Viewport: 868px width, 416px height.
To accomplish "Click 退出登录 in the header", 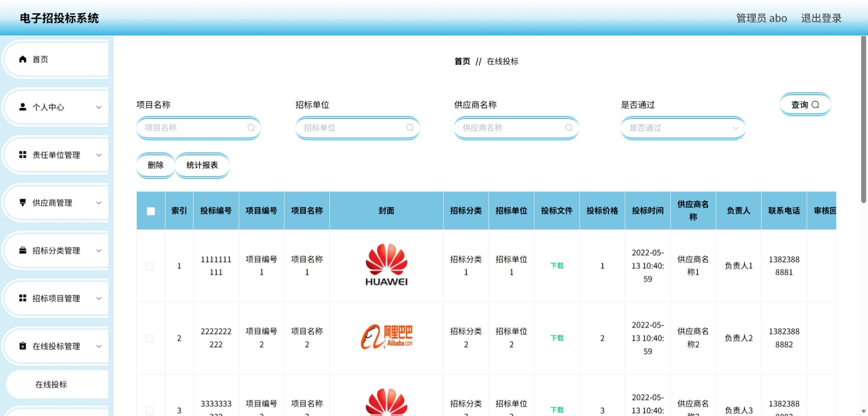I will point(821,18).
